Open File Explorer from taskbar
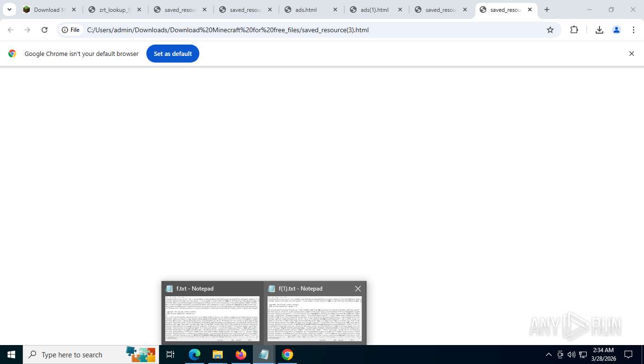 click(217, 355)
